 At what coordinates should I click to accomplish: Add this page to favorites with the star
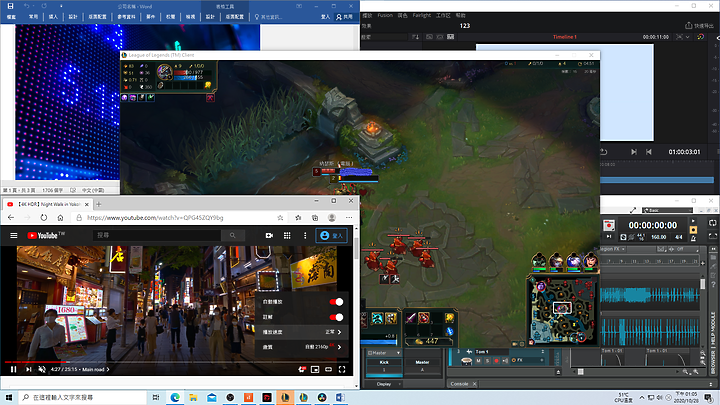(x=280, y=218)
